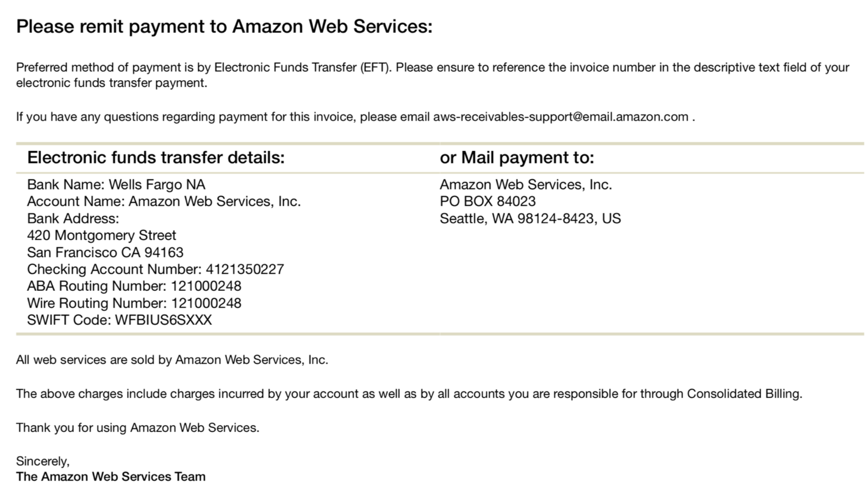The height and width of the screenshot is (491, 868).
Task: Click the 'Thank you for using' line
Action: click(x=137, y=428)
